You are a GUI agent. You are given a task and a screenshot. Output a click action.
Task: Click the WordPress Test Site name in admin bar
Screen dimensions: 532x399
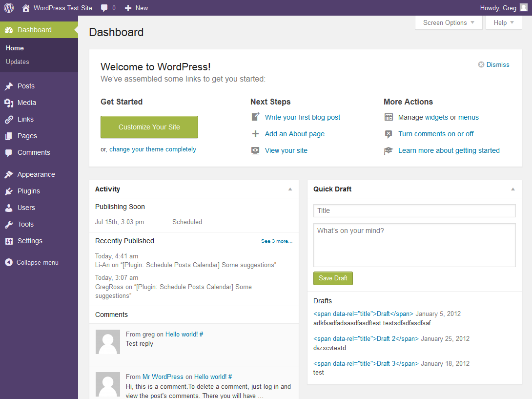(x=63, y=8)
